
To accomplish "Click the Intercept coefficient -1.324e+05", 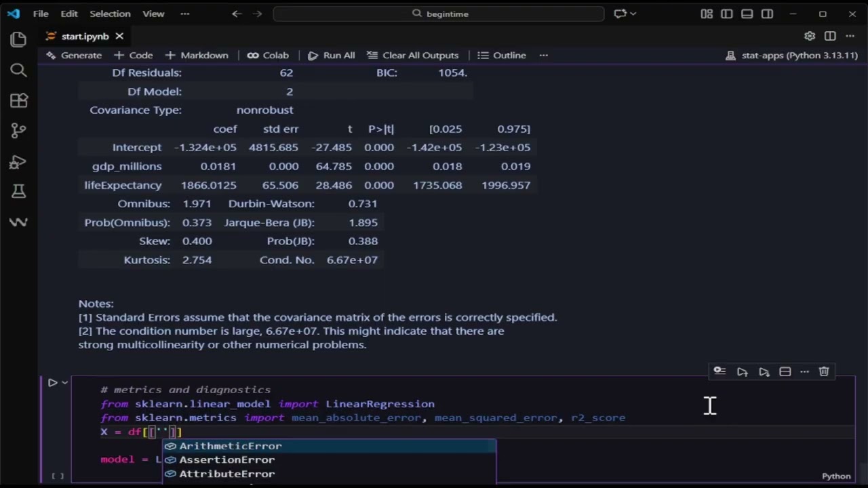I will [205, 147].
